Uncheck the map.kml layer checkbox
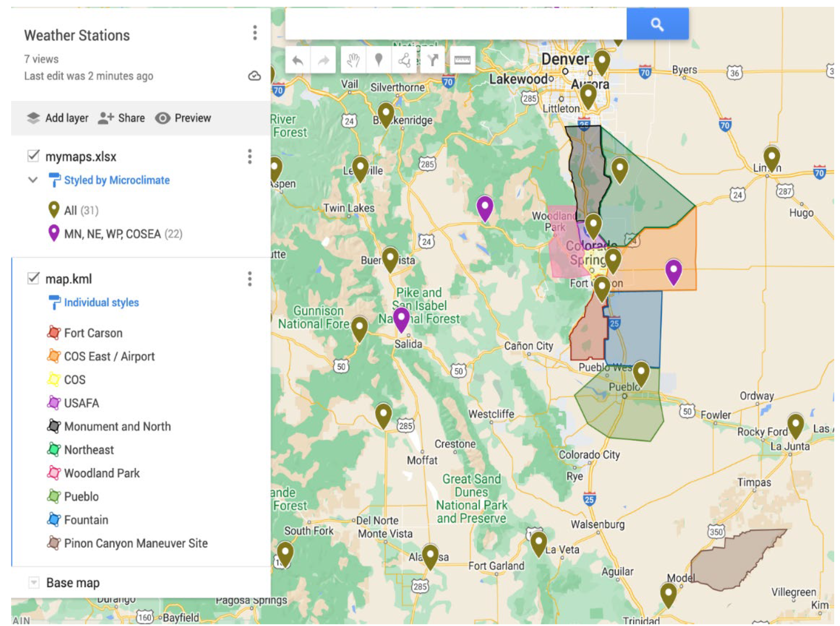Image resolution: width=840 pixels, height=626 pixels. point(33,278)
